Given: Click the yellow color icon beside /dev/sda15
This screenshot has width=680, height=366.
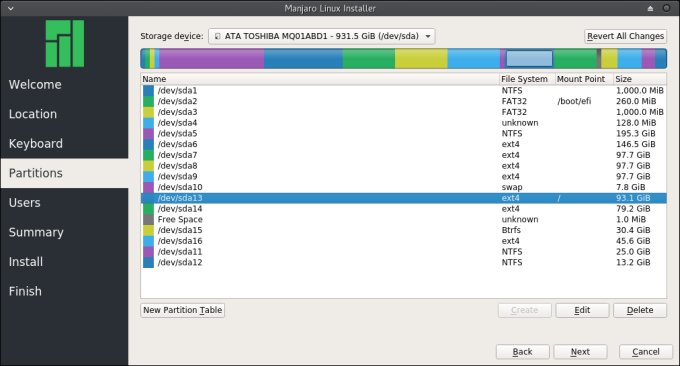Looking at the screenshot, I should point(148,230).
